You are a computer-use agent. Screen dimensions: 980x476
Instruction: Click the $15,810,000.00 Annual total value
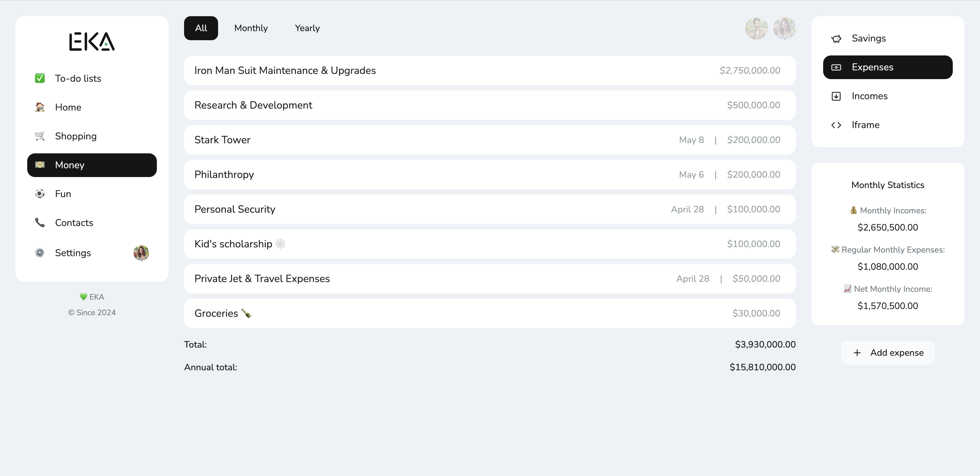click(x=763, y=367)
